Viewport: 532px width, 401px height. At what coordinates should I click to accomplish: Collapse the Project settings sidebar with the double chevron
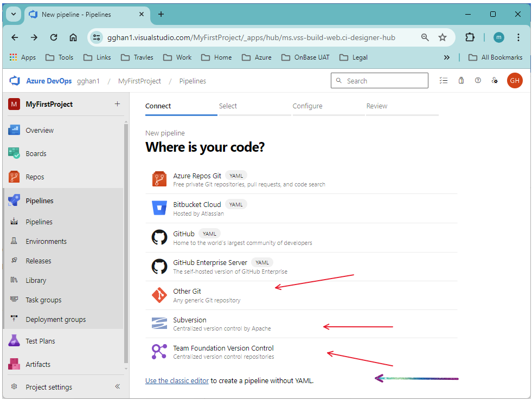117,386
